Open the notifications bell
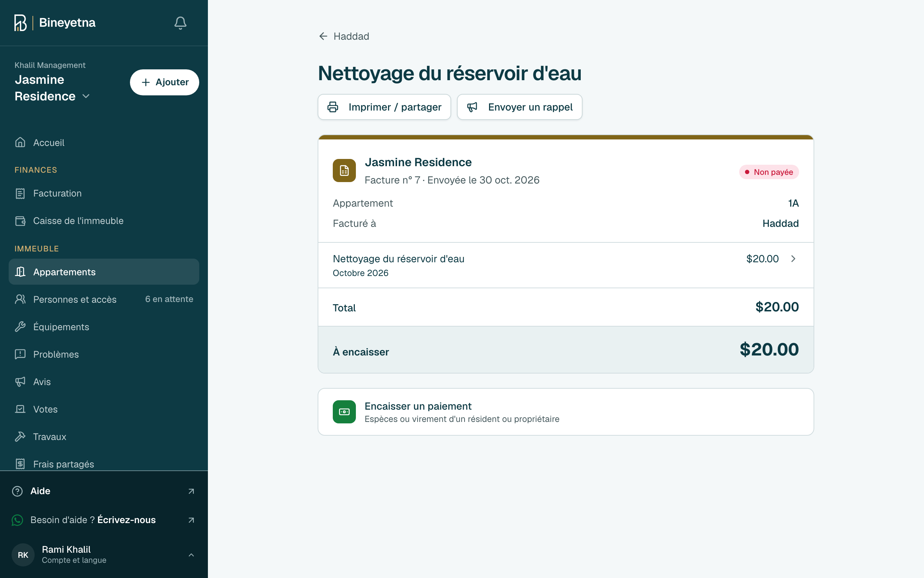This screenshot has height=578, width=924. (180, 23)
